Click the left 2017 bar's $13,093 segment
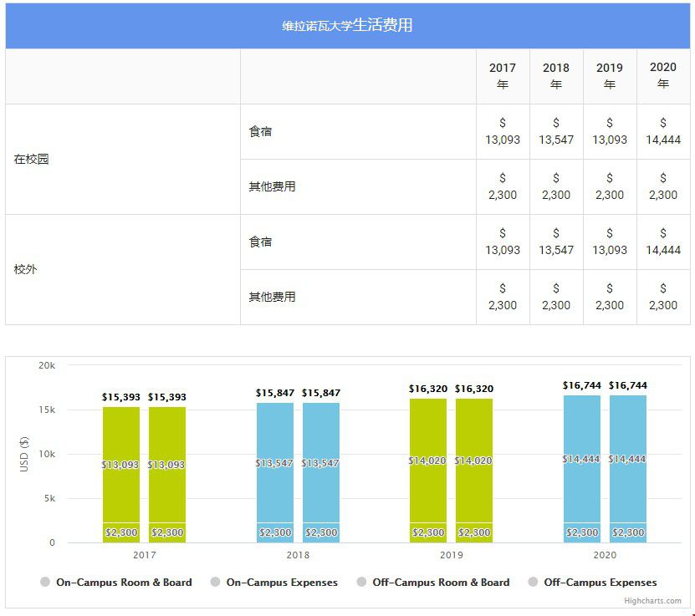Screen dimensions: 695x616 (121, 465)
